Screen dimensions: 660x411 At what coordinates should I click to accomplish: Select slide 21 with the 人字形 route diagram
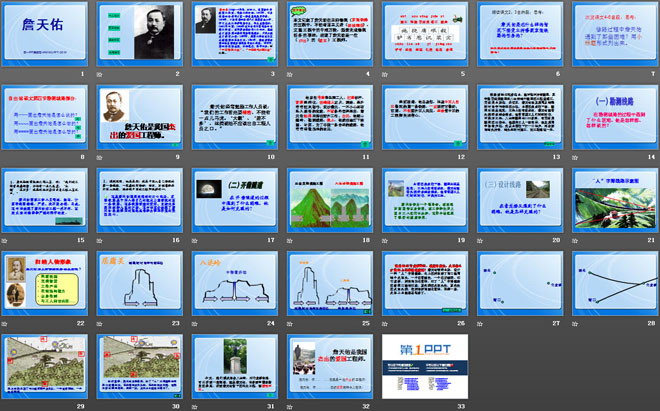coord(613,198)
